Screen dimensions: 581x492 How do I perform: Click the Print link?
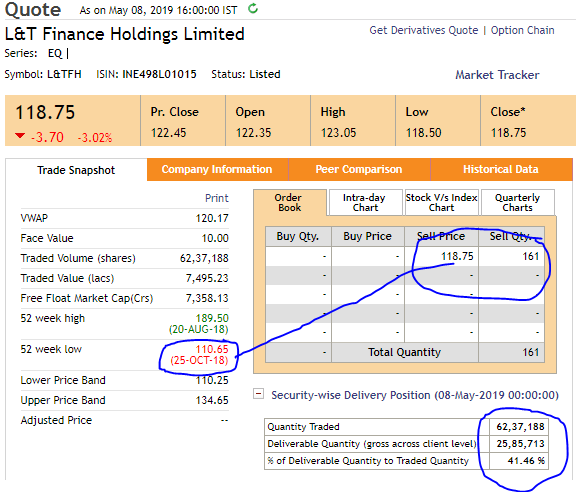pyautogui.click(x=217, y=198)
